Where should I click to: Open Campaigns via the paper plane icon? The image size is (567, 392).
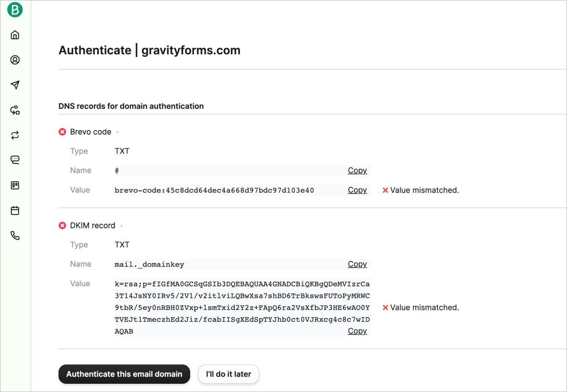tap(15, 85)
